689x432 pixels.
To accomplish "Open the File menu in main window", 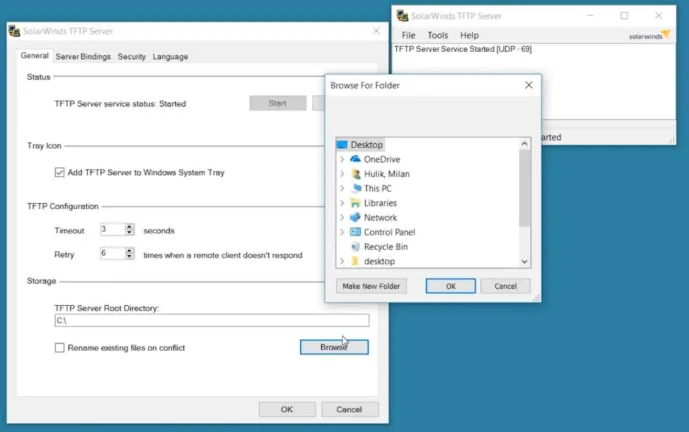I will 408,35.
